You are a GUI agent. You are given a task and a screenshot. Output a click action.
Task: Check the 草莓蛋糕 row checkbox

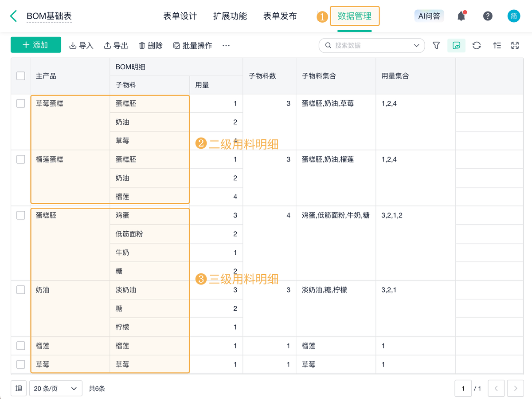[x=21, y=103]
